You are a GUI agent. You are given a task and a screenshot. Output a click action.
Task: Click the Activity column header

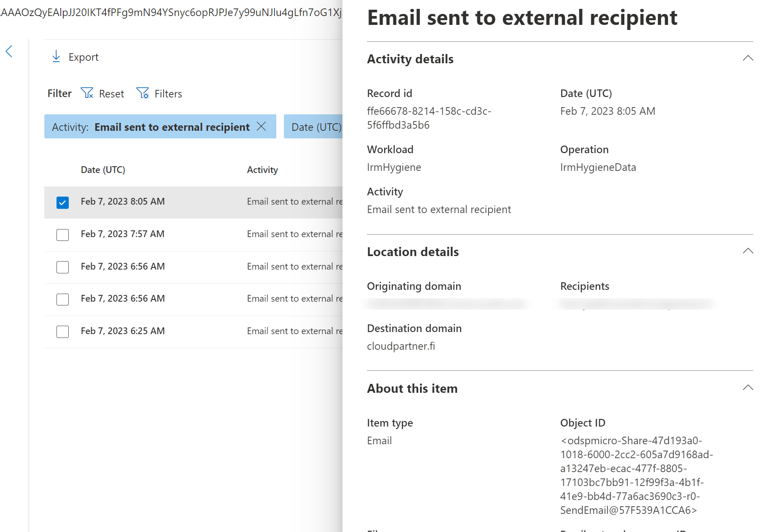(262, 170)
